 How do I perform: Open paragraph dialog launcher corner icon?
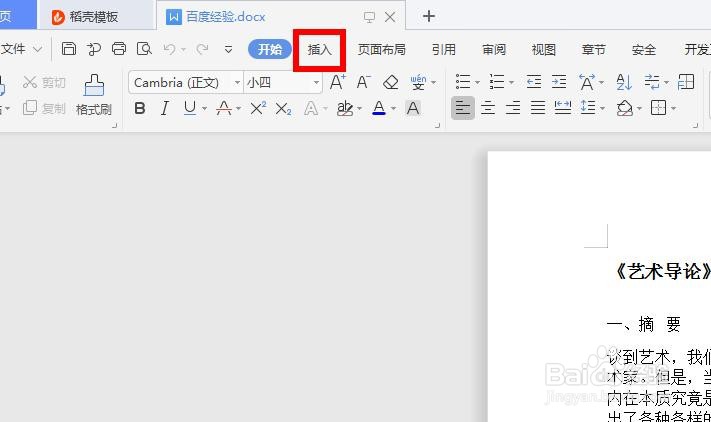[x=695, y=126]
